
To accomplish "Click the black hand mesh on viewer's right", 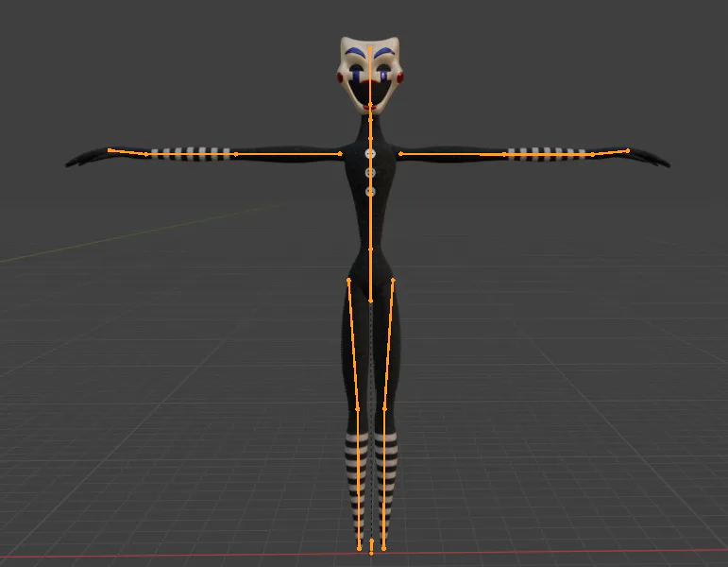I will click(x=650, y=158).
